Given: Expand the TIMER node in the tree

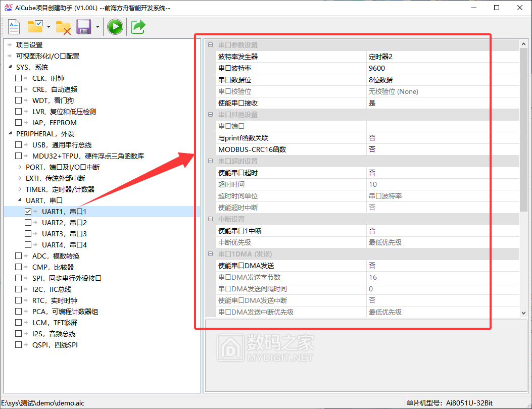Looking at the screenshot, I should pyautogui.click(x=20, y=189).
